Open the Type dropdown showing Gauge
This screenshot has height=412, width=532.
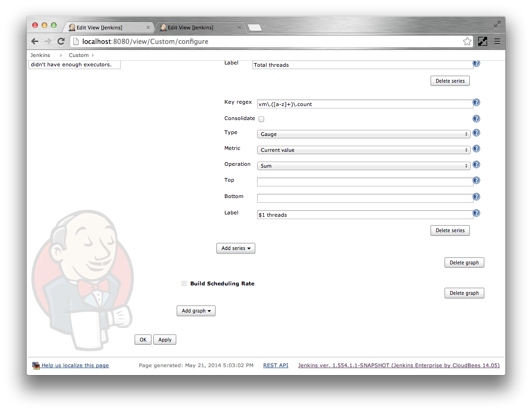pos(364,134)
